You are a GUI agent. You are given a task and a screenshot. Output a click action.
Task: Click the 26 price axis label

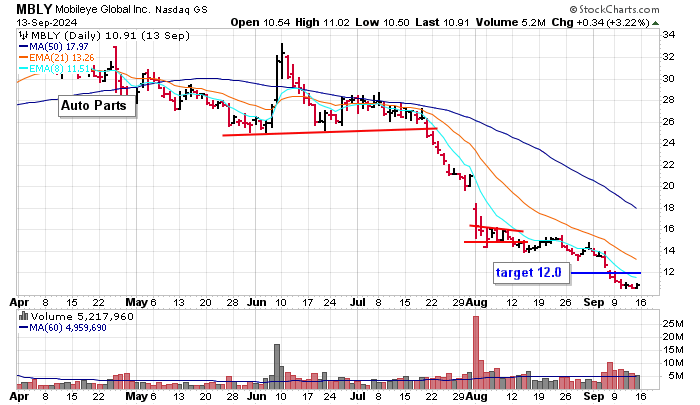pyautogui.click(x=668, y=121)
